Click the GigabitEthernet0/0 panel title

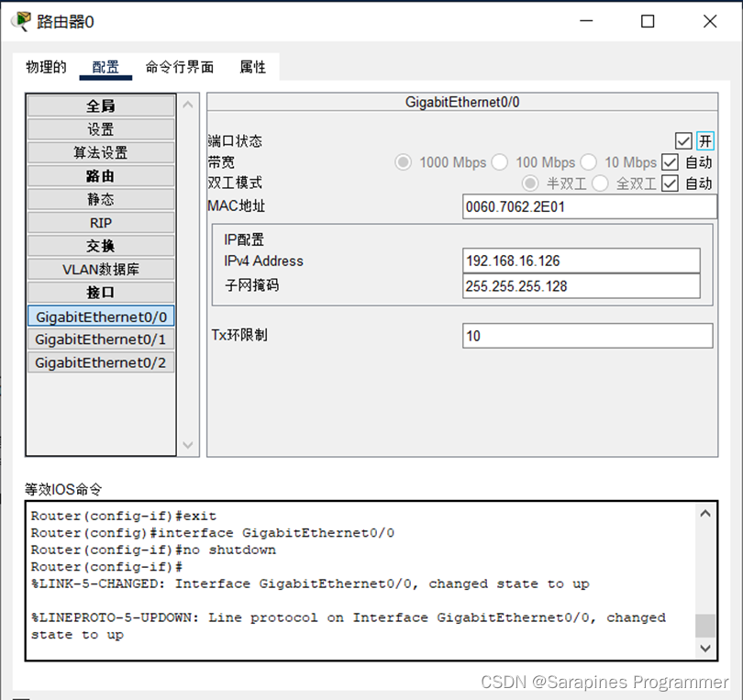click(462, 102)
